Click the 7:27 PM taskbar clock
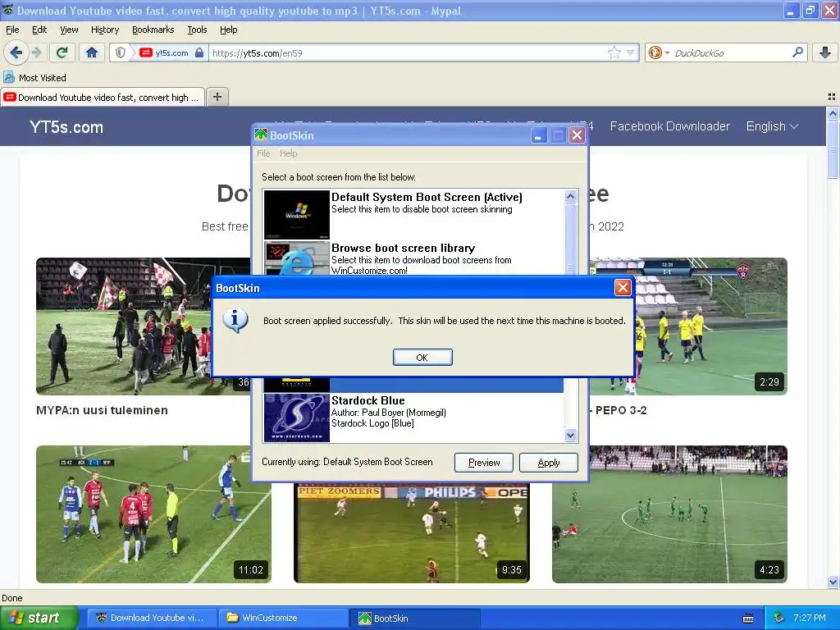This screenshot has height=630, width=840. coord(809,618)
